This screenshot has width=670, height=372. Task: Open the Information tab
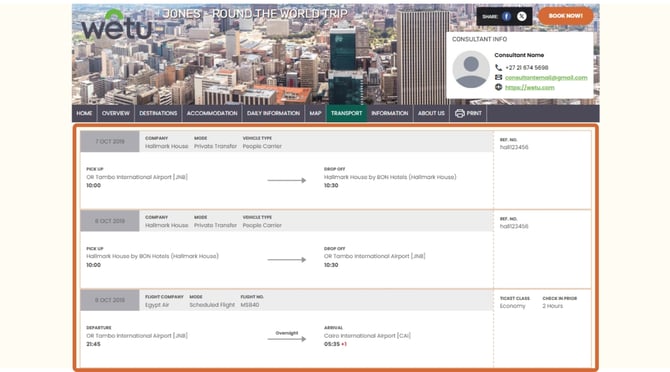click(390, 113)
